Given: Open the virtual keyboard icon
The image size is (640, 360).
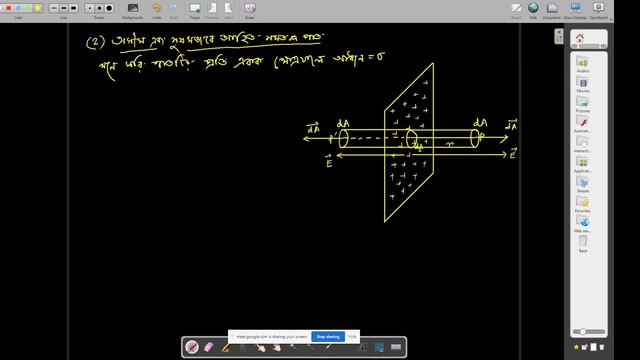Looking at the screenshot, I should coord(396,347).
